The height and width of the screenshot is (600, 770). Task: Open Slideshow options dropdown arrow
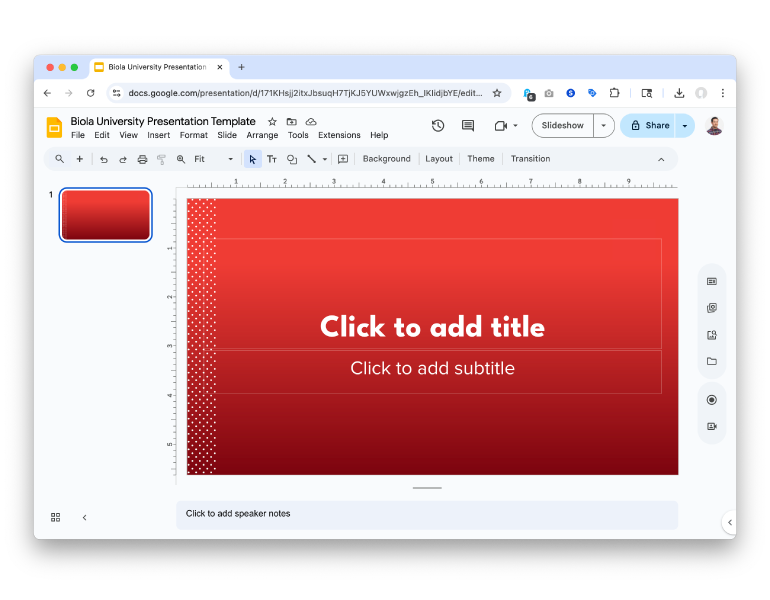click(604, 126)
